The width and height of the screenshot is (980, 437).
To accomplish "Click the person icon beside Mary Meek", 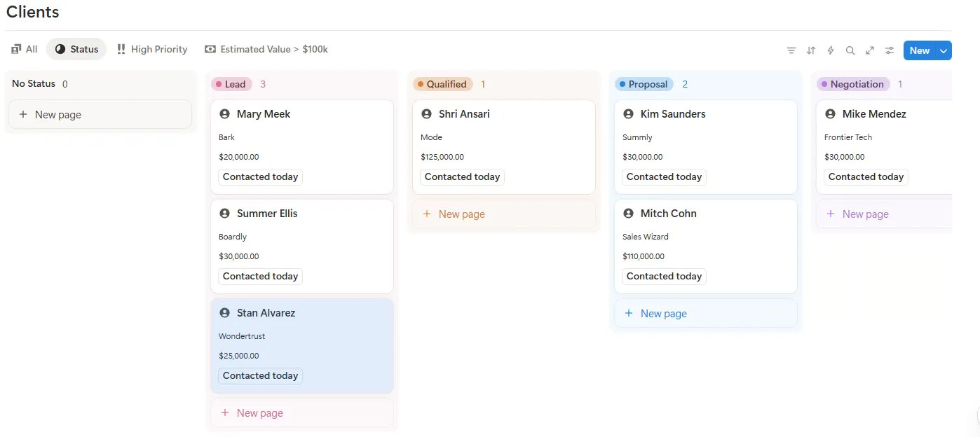I will (x=224, y=113).
